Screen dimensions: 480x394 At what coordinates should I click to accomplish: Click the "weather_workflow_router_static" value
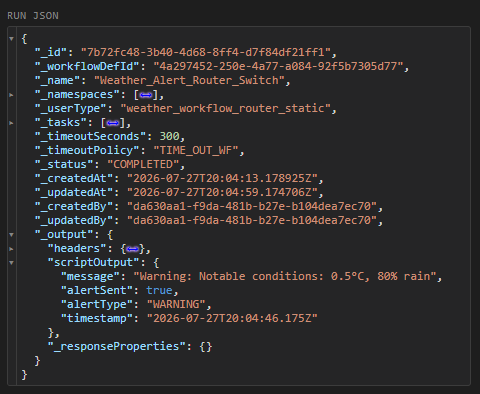[225, 108]
